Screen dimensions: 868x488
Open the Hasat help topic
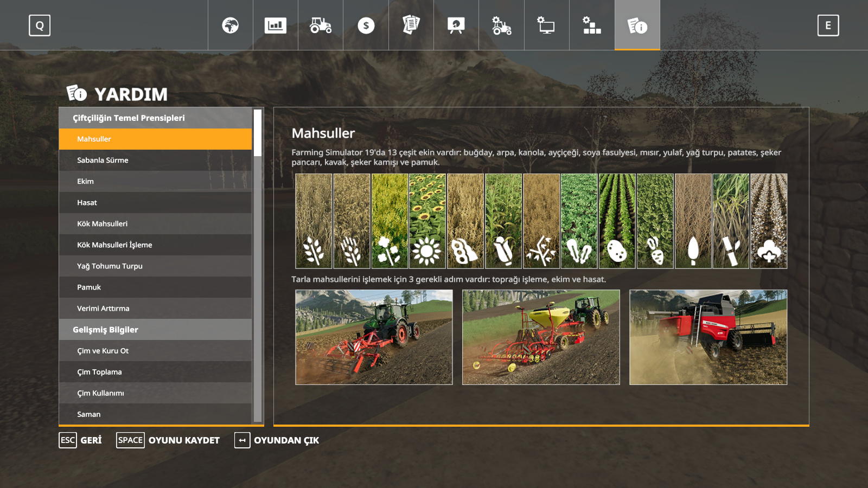(x=155, y=202)
